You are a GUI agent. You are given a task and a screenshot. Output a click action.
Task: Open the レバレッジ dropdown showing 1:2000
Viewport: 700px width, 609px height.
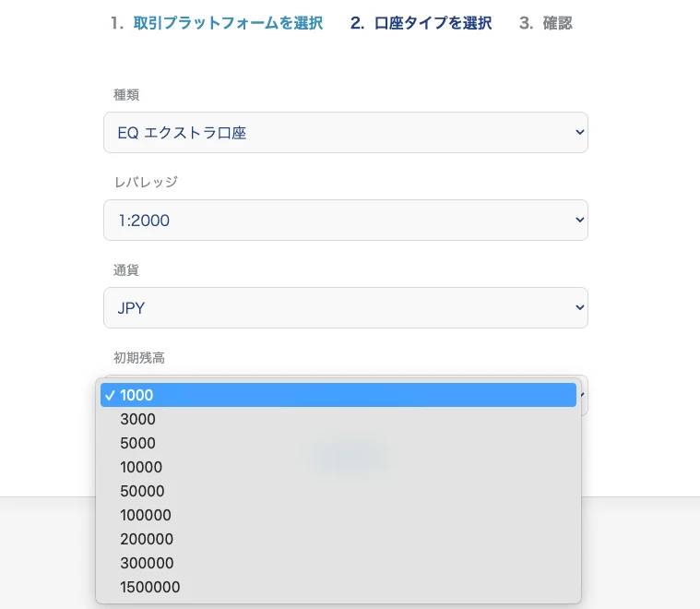(346, 220)
